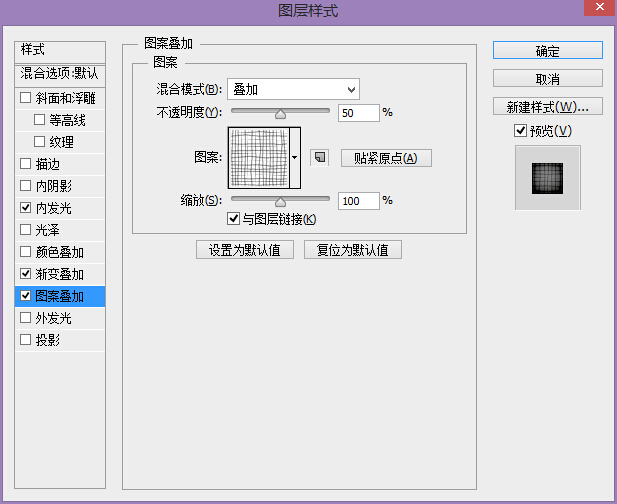Click the 不透明度 slider handle
This screenshot has height=504, width=617.
[280, 114]
